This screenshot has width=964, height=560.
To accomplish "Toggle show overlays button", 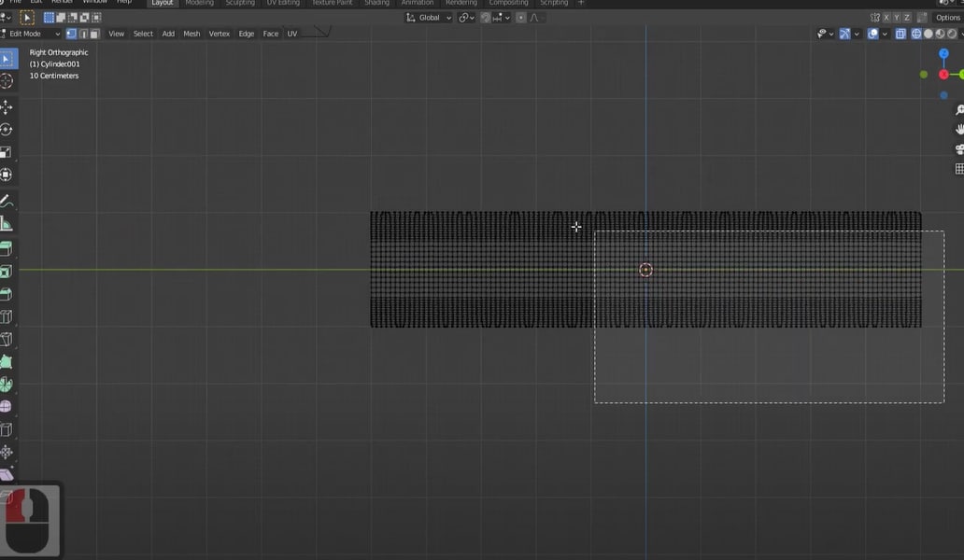I will [873, 34].
